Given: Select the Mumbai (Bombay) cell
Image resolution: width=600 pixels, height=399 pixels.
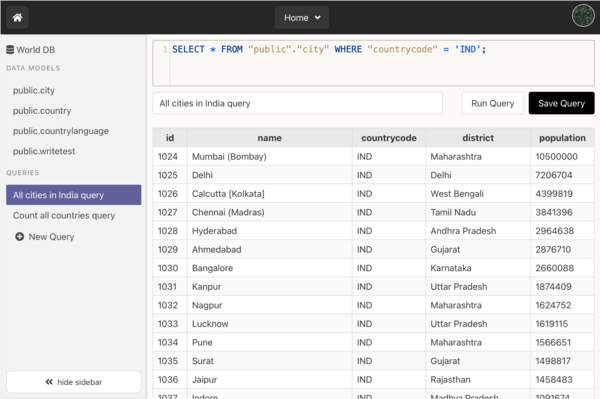Looking at the screenshot, I should coord(269,156).
